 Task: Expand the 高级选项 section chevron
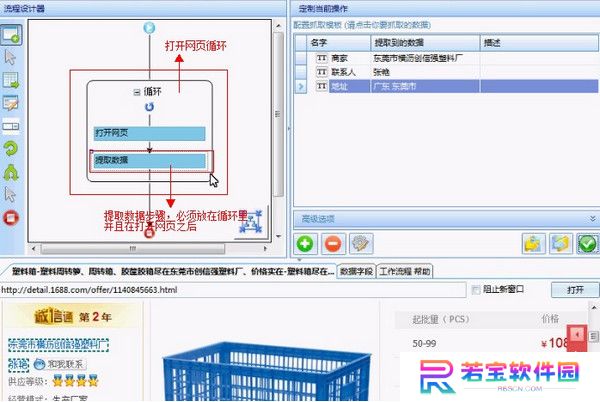[x=592, y=219]
